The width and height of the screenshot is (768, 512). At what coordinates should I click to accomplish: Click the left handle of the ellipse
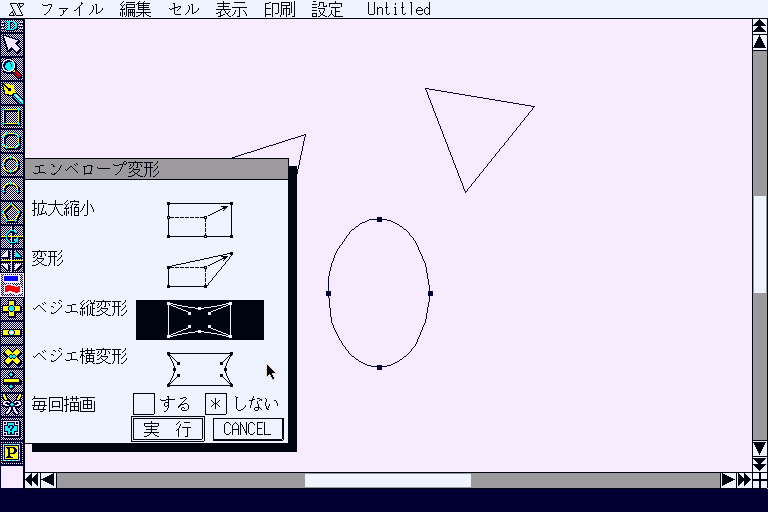328,293
